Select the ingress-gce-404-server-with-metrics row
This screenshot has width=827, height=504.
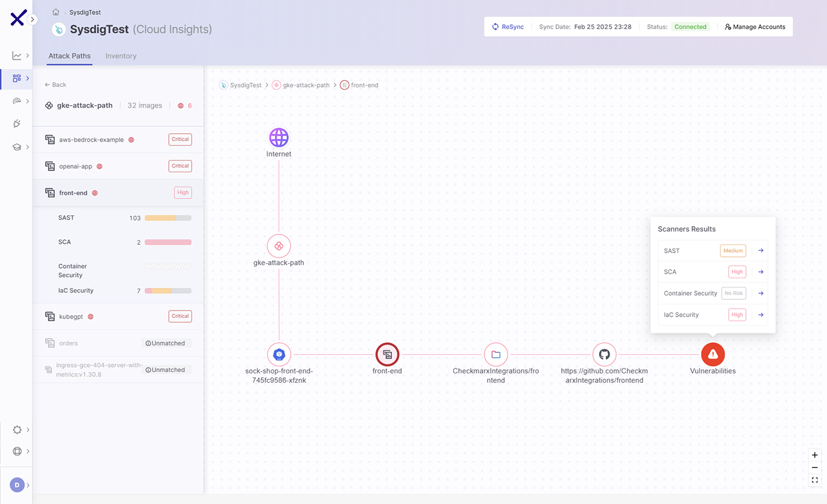(118, 370)
